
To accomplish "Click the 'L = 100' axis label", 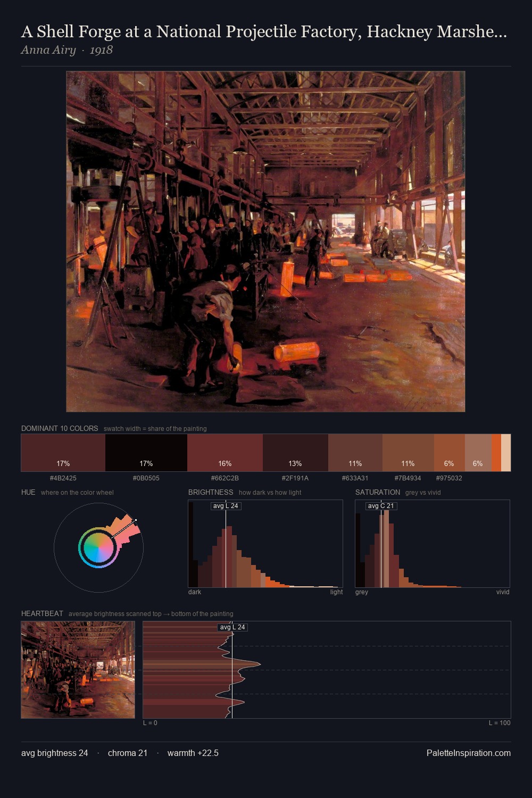I will (x=500, y=723).
